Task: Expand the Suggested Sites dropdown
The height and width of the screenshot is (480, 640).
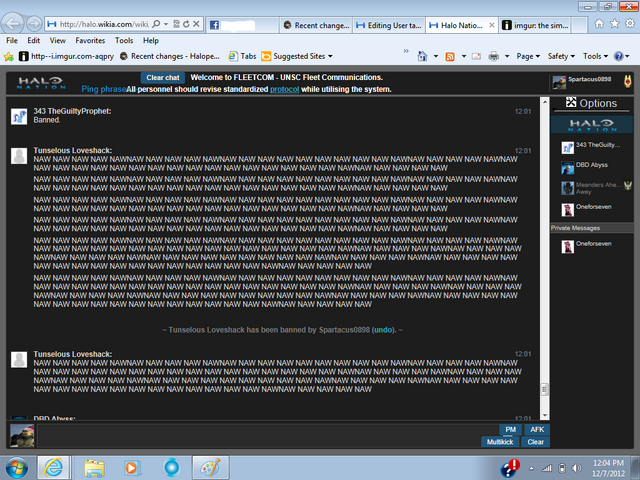Action: click(330, 56)
